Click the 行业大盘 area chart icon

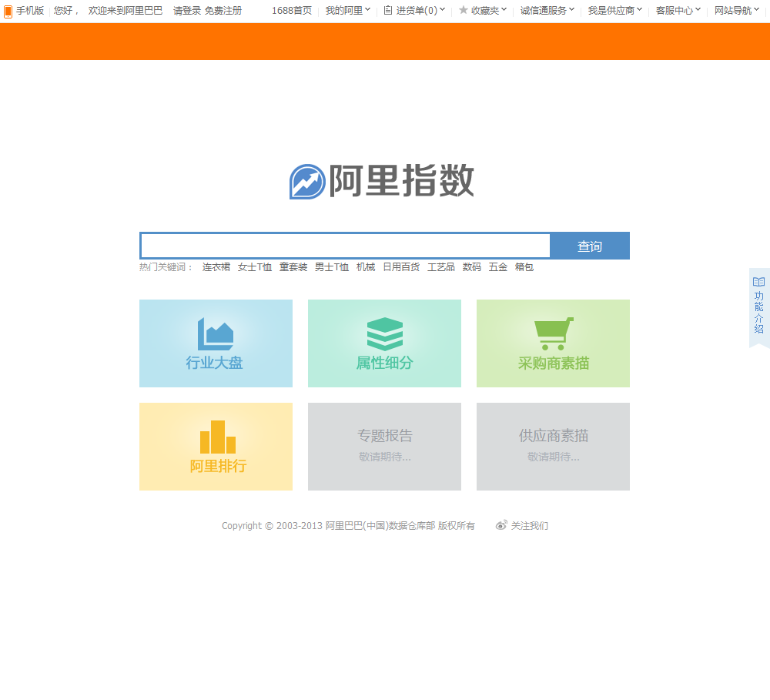coord(216,334)
